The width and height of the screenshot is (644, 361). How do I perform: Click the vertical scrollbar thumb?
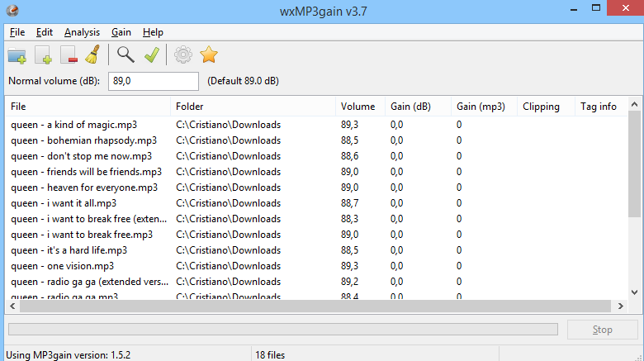point(635,164)
